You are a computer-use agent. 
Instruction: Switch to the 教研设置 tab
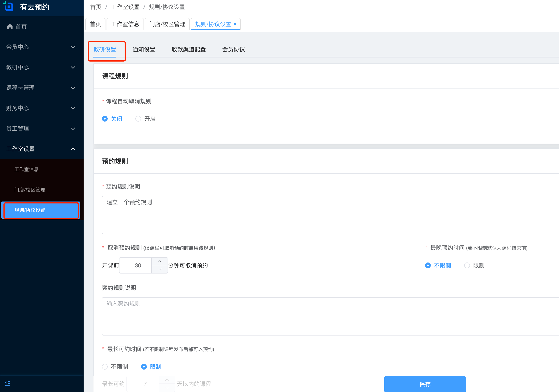click(x=105, y=49)
